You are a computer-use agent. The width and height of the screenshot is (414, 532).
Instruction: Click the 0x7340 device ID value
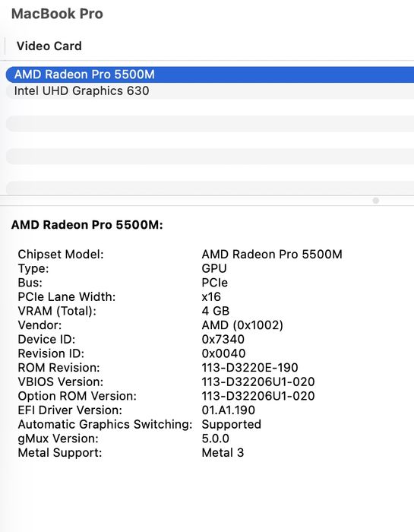[x=223, y=339]
